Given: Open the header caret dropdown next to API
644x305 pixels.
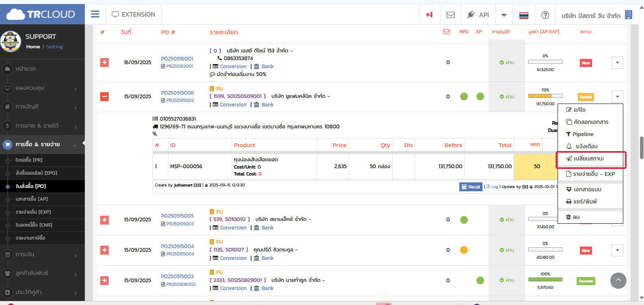Looking at the screenshot, I should click(504, 15).
